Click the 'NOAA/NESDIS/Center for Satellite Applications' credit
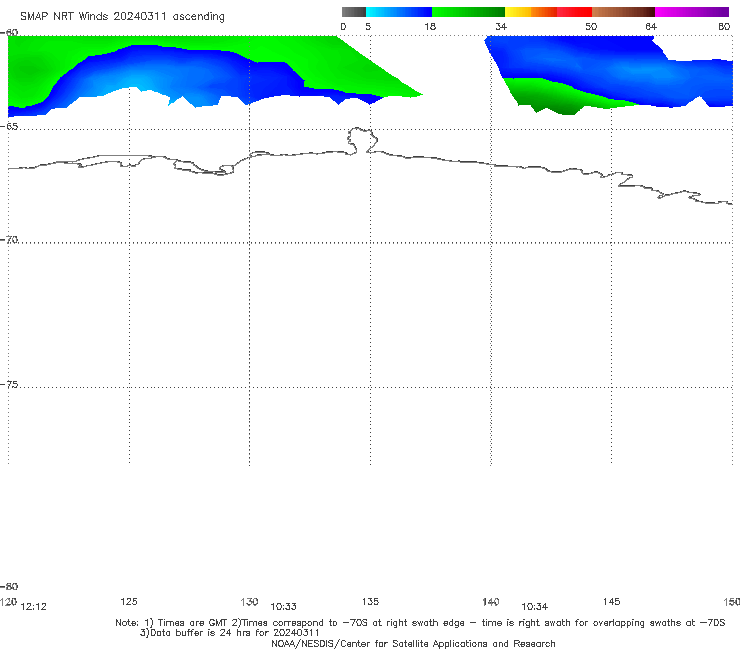This screenshot has height=650, width=740. click(413, 643)
